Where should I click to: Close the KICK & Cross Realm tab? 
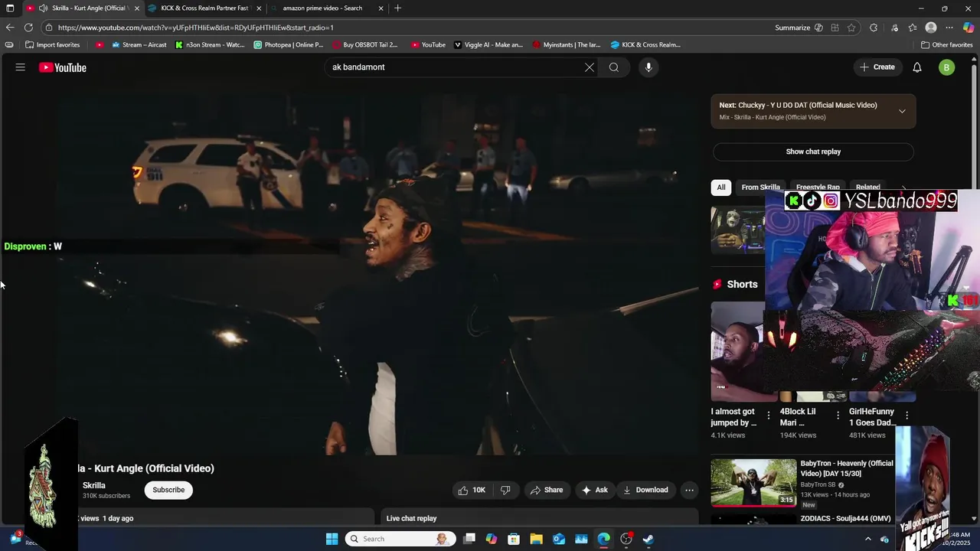(x=259, y=8)
